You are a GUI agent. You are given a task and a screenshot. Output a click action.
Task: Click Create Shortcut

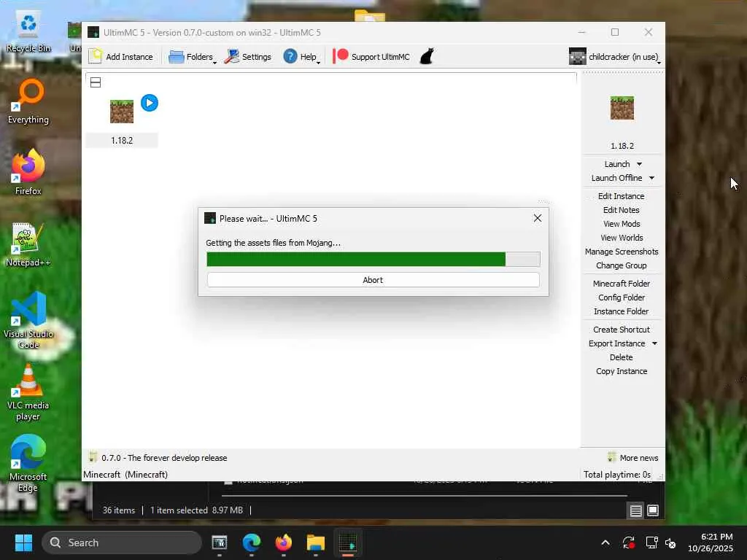(x=622, y=330)
